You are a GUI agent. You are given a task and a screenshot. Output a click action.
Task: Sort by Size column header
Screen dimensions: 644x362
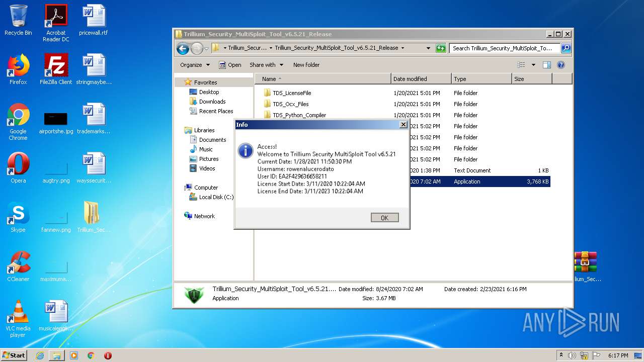pyautogui.click(x=532, y=79)
